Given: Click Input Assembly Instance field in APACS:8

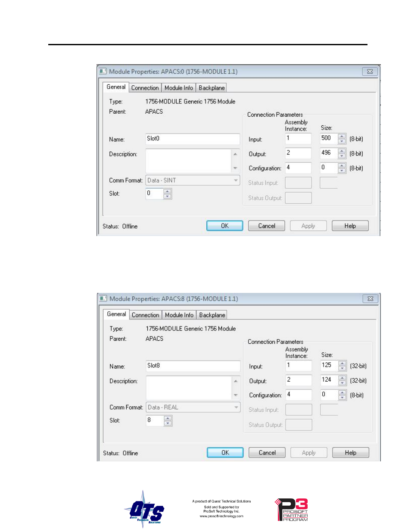Looking at the screenshot, I should coord(299,366).
